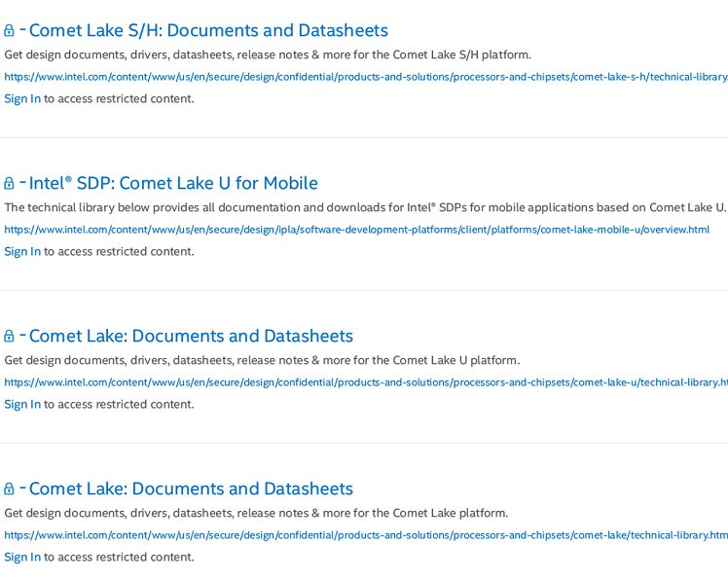Click description mentioning Comet Lake U platform

(262, 360)
